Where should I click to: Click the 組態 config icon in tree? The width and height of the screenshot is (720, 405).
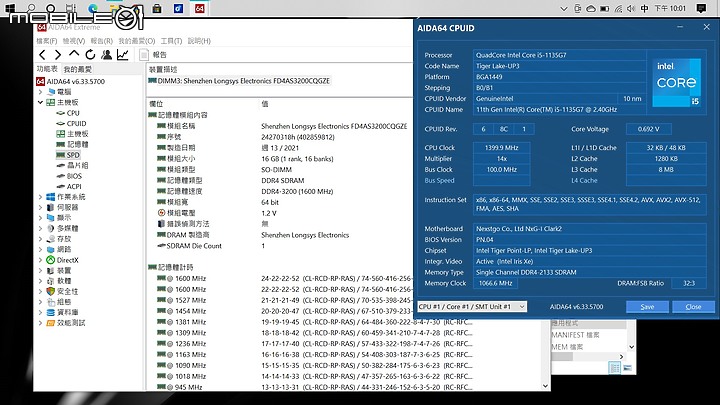pos(51,302)
